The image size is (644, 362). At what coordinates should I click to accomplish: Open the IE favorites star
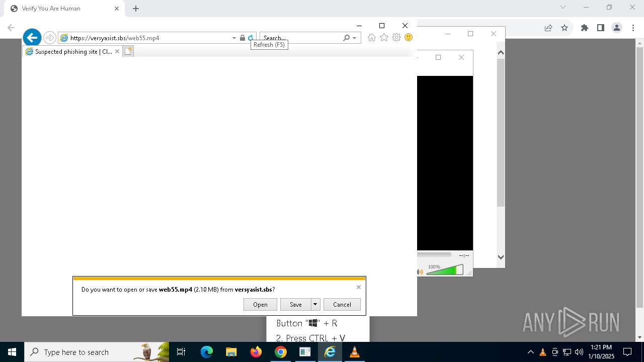384,38
